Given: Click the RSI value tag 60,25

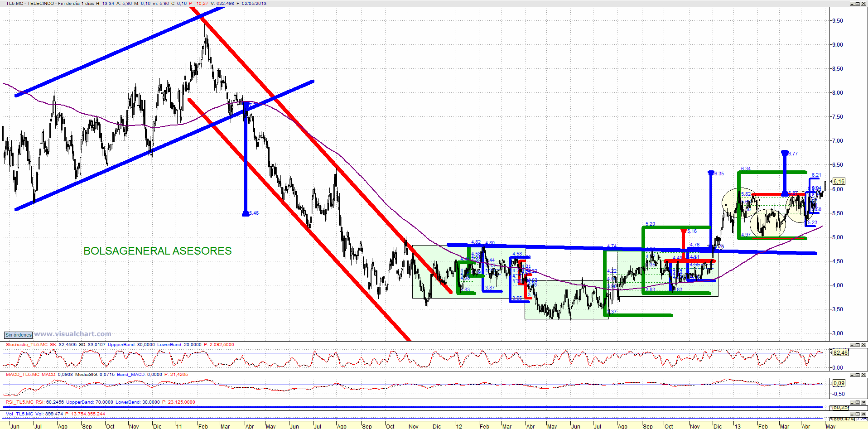Looking at the screenshot, I should click(840, 407).
